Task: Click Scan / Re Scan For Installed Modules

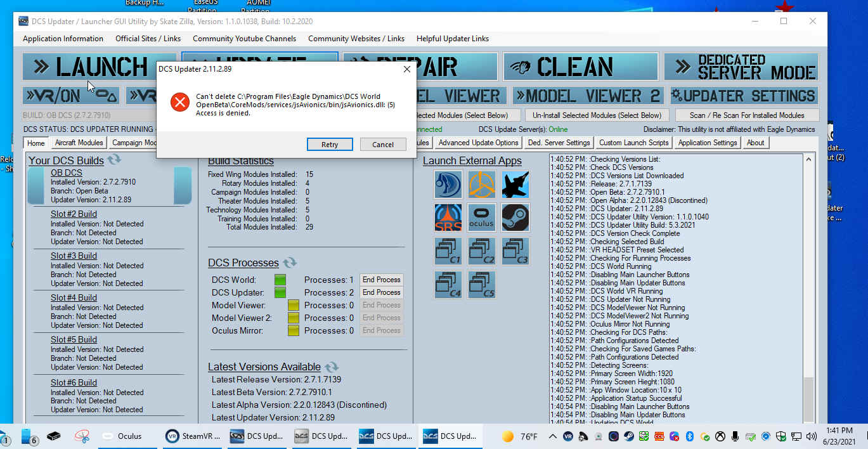Action: (746, 115)
